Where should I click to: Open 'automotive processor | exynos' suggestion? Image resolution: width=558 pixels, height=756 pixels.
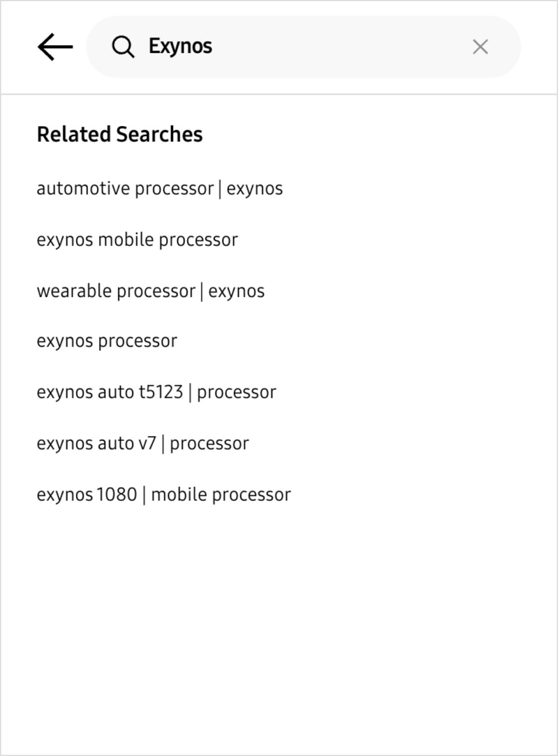pos(160,188)
